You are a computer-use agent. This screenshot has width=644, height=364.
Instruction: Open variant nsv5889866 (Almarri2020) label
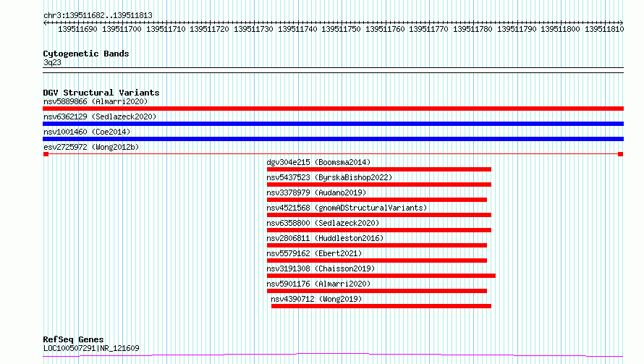click(96, 101)
